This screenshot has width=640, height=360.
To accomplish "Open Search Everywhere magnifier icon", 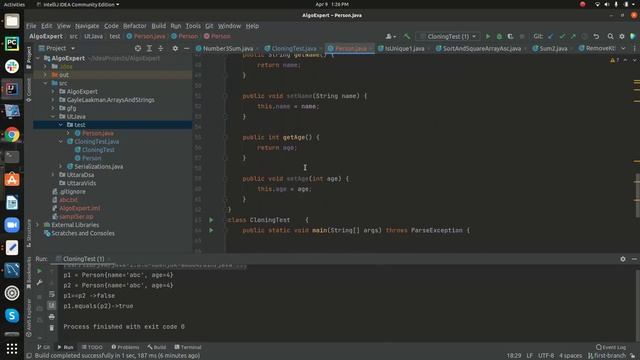I will pos(610,36).
